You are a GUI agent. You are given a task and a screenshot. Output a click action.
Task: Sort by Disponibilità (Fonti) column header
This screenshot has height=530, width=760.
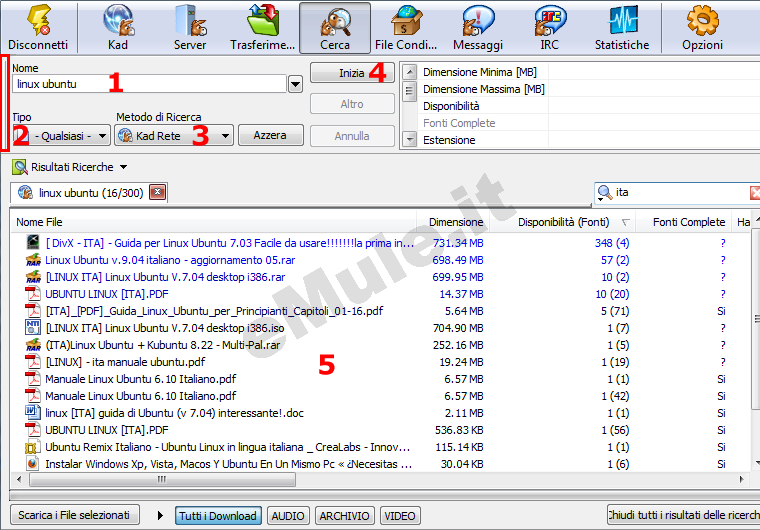(563, 222)
